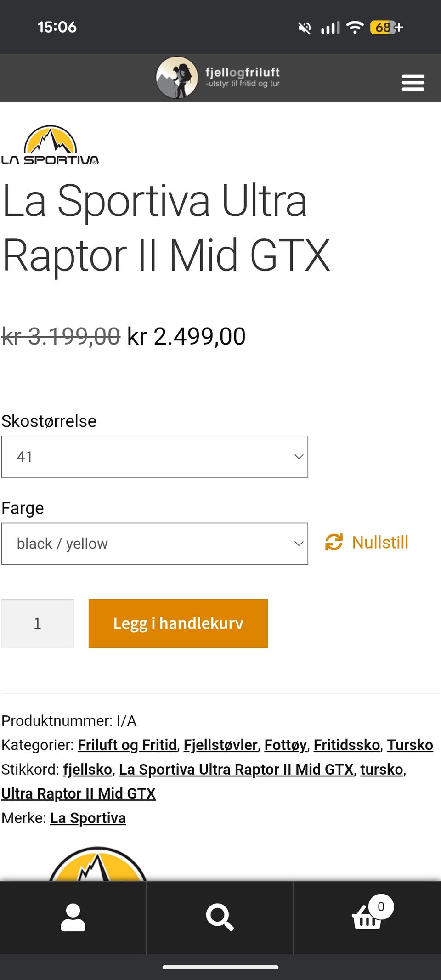441x980 pixels.
Task: Open the Fritidssko category link
Action: [346, 745]
